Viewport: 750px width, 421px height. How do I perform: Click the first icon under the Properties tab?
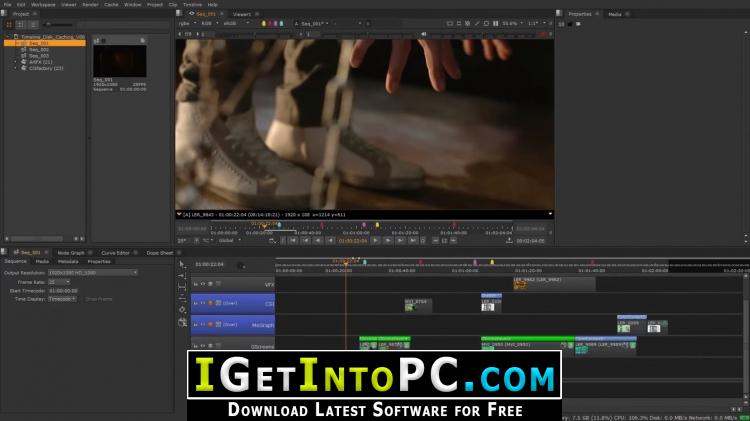pos(562,24)
